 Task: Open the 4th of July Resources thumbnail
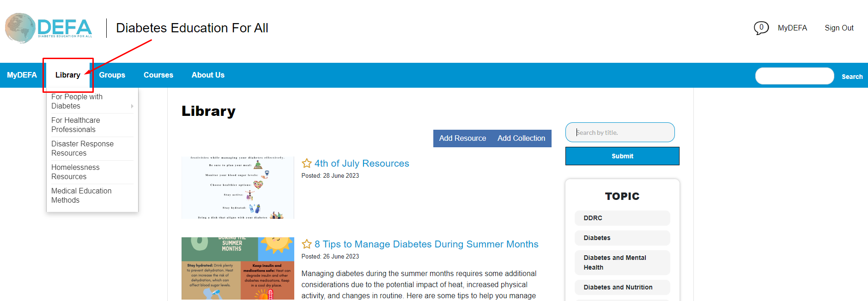pos(237,187)
